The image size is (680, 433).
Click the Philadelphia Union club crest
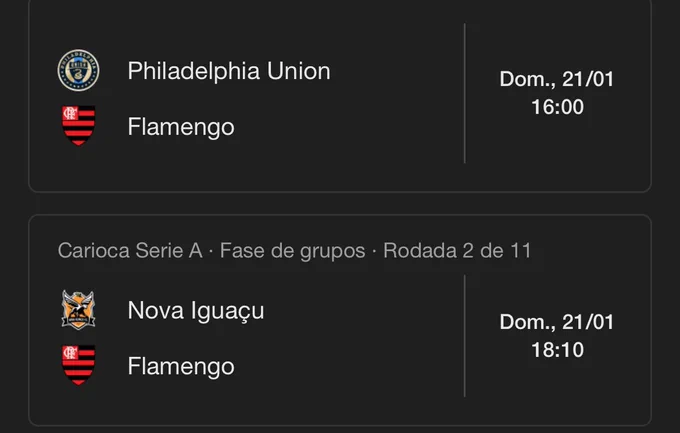pyautogui.click(x=78, y=70)
